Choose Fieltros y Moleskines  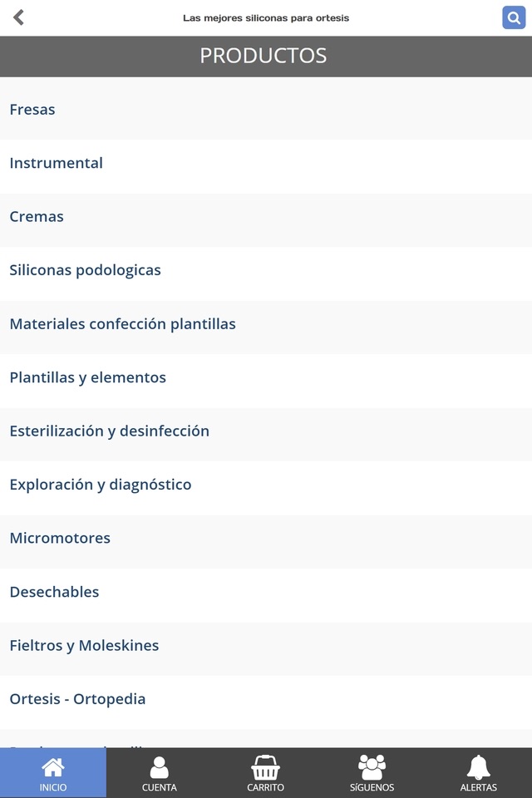[x=84, y=646]
